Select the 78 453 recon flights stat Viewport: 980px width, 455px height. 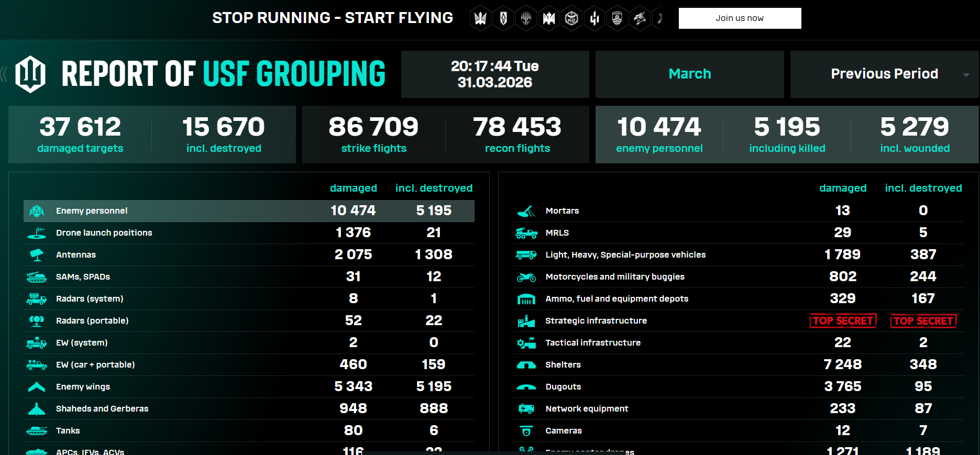(x=517, y=135)
